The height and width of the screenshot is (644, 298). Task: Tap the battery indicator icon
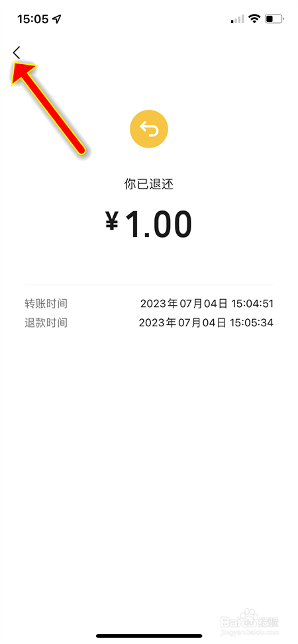pos(274,19)
